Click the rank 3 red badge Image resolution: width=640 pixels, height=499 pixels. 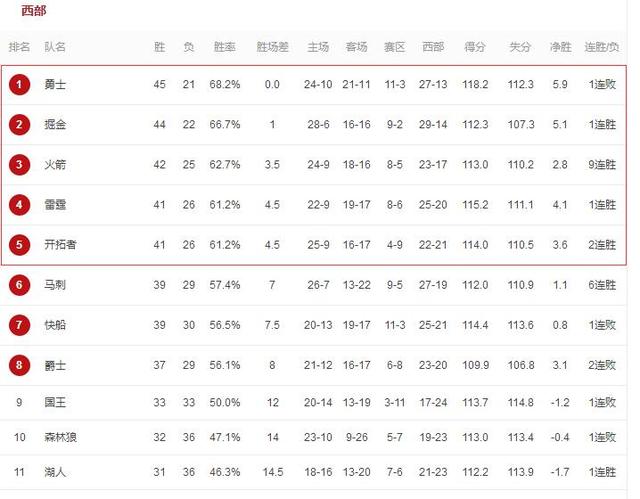pos(19,165)
